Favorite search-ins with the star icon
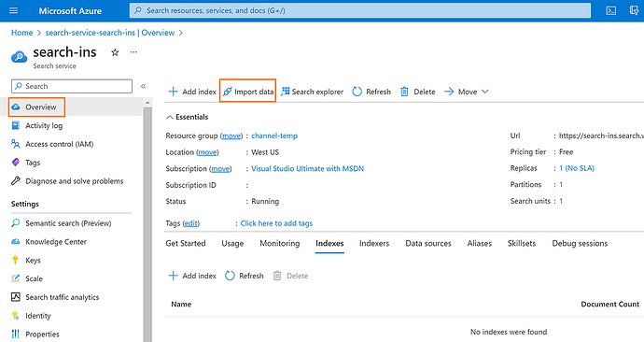The image size is (644, 342). click(x=115, y=52)
